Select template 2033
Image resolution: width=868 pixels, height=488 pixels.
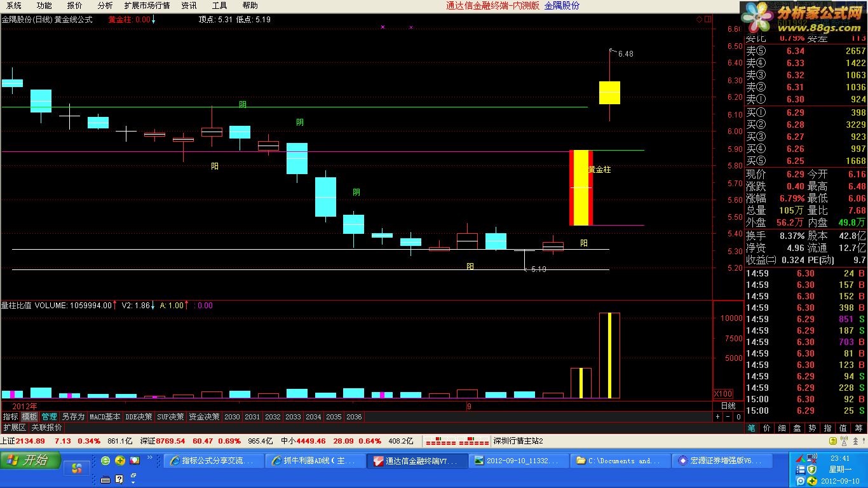293,417
